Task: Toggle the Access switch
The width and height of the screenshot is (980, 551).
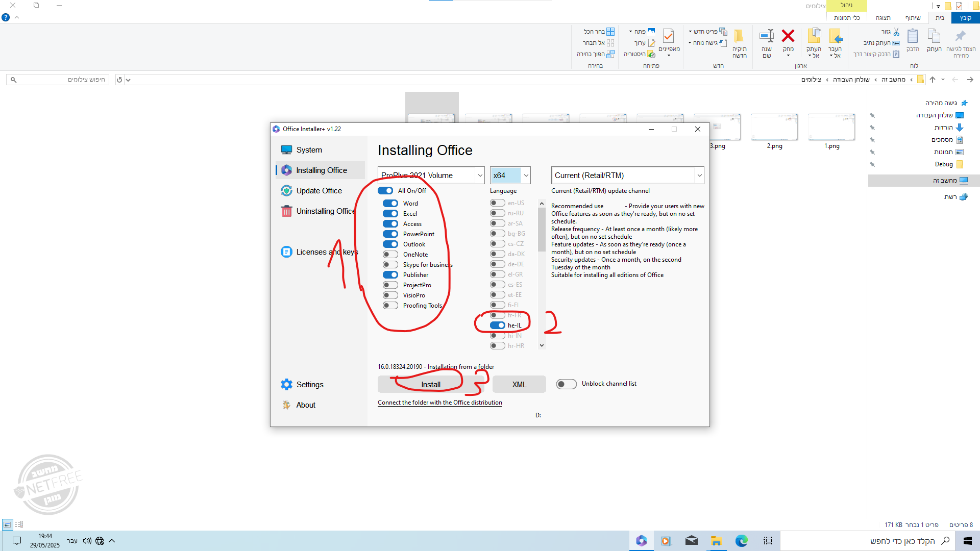Action: [x=390, y=224]
